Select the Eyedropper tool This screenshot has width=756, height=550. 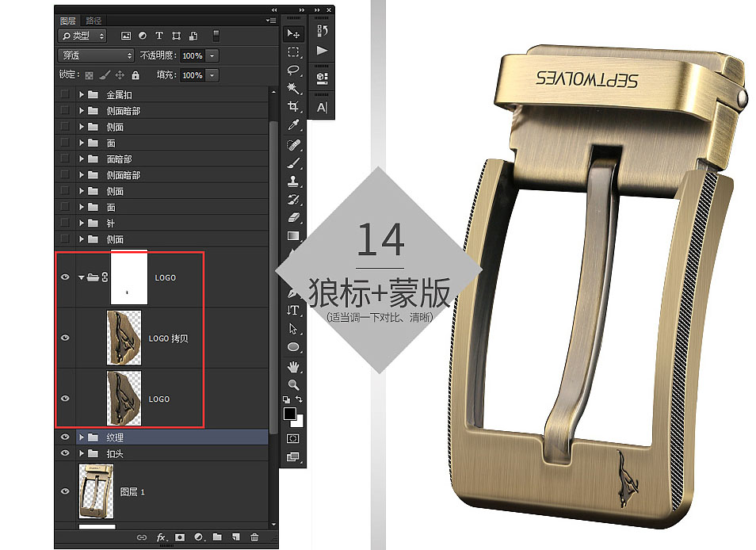[293, 125]
